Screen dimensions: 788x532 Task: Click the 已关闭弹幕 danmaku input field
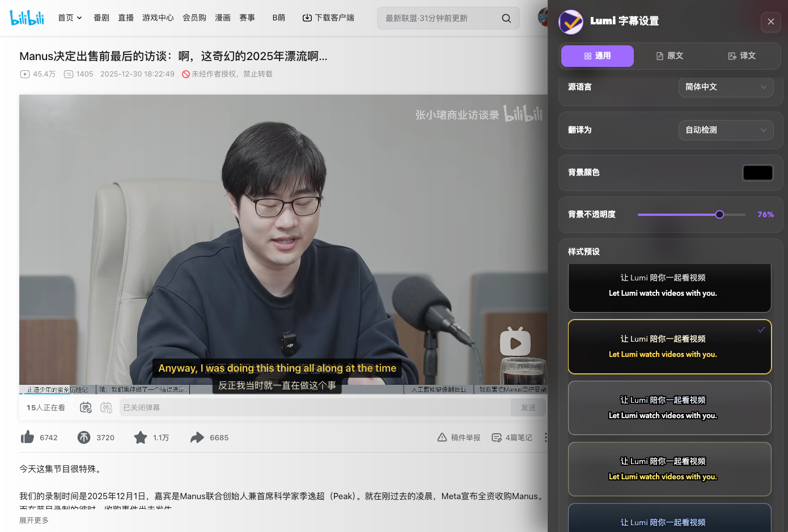tap(315, 407)
